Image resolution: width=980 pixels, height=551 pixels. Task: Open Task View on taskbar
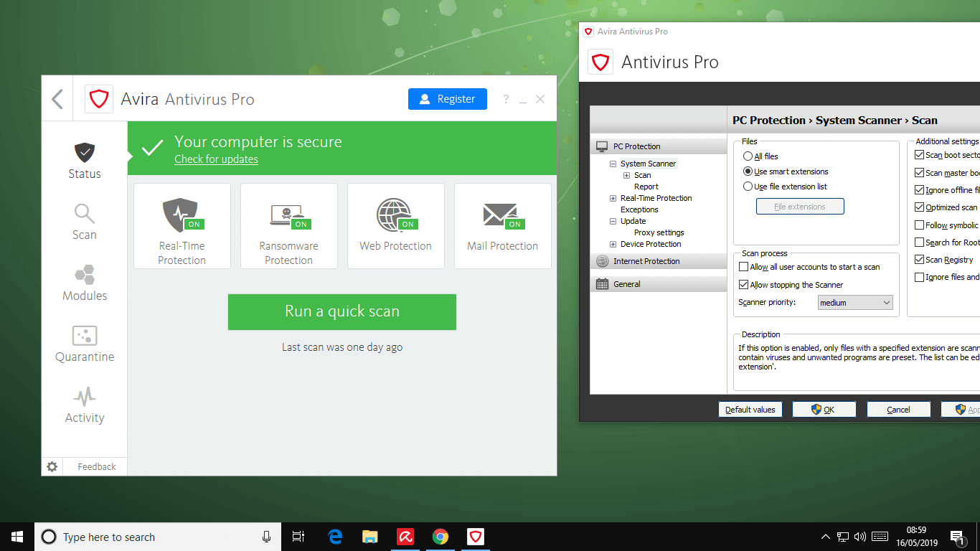(298, 537)
